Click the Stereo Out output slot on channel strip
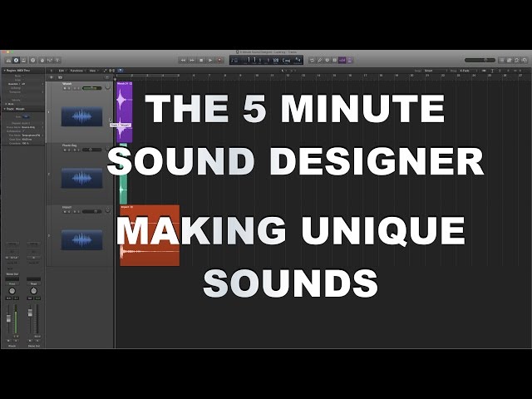This screenshot has width=532, height=399. [12, 273]
